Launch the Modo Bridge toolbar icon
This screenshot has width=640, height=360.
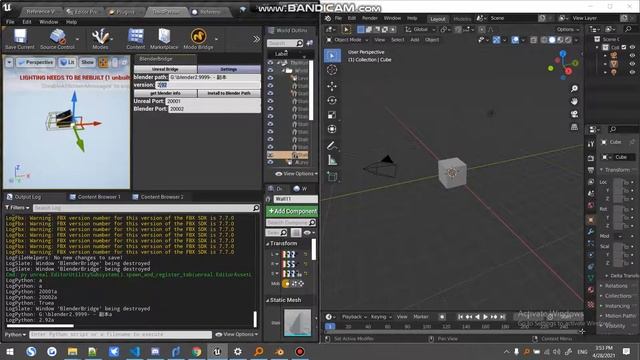click(198, 39)
